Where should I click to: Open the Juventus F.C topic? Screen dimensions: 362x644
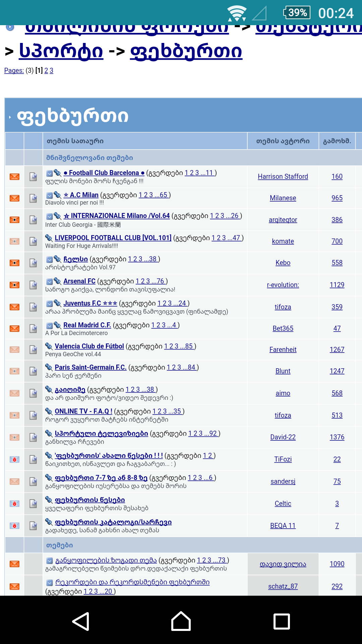90,303
